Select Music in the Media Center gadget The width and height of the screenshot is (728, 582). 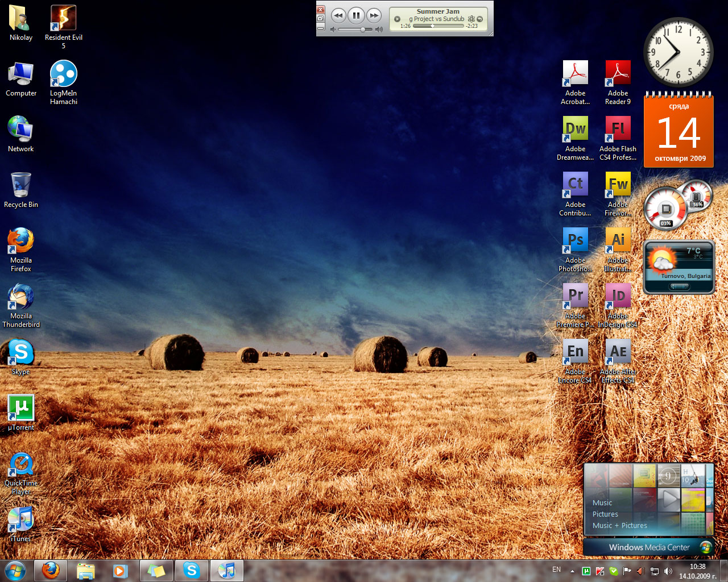tap(602, 502)
